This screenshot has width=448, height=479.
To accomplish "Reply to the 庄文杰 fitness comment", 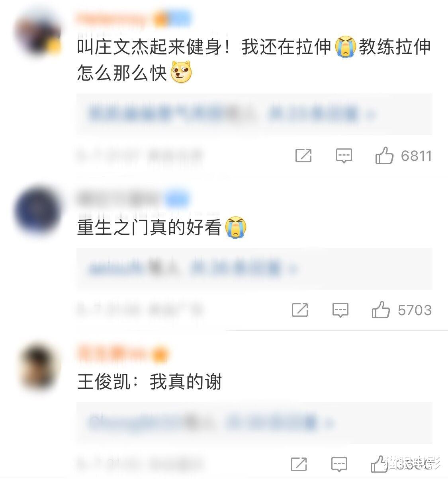I will [x=344, y=156].
